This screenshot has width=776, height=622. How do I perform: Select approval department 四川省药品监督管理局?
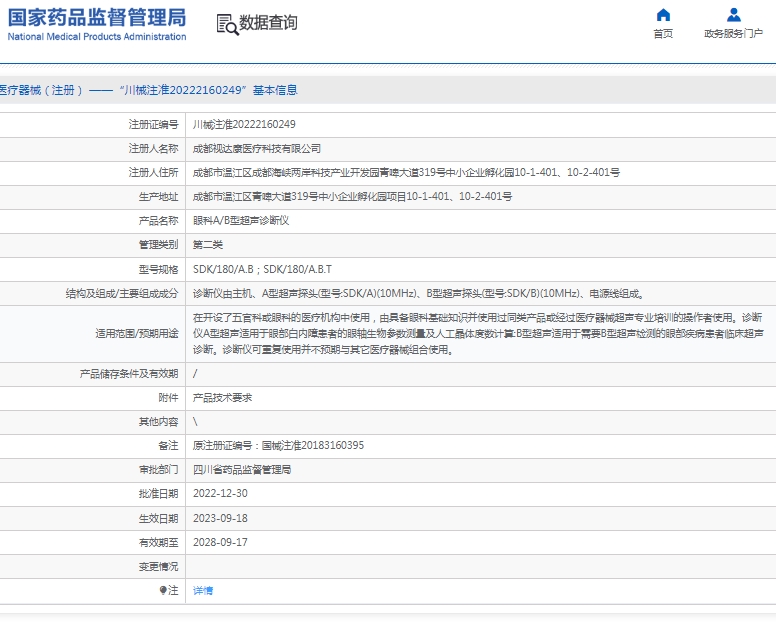[x=242, y=470]
